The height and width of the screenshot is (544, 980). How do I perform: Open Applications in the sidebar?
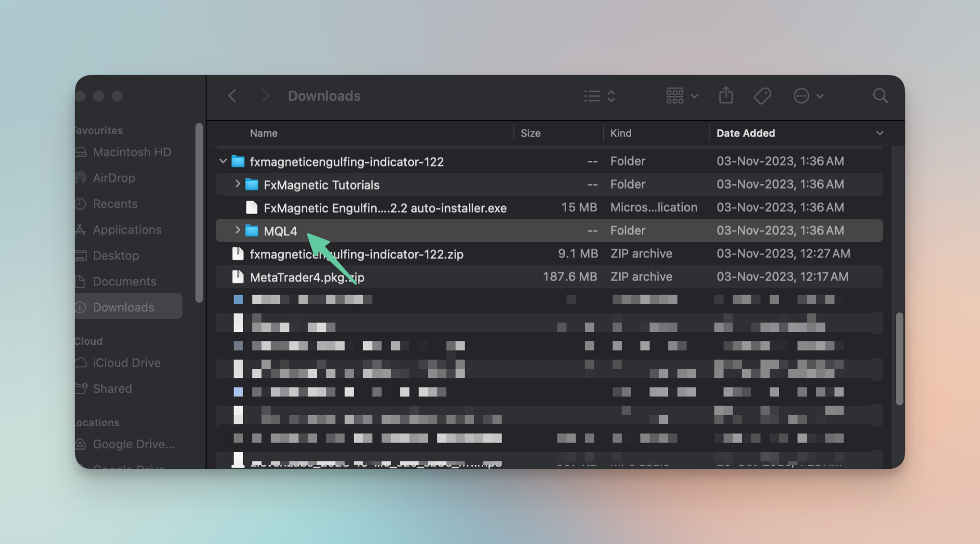point(127,230)
